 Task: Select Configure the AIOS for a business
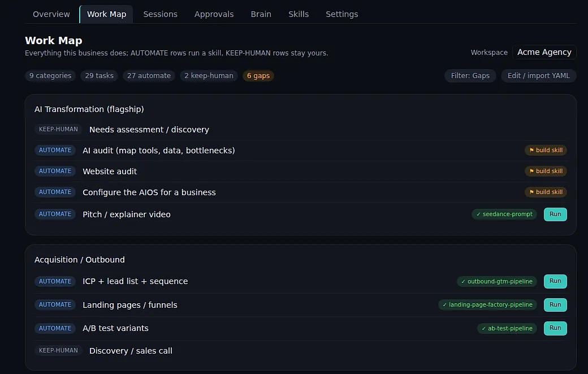click(x=149, y=192)
